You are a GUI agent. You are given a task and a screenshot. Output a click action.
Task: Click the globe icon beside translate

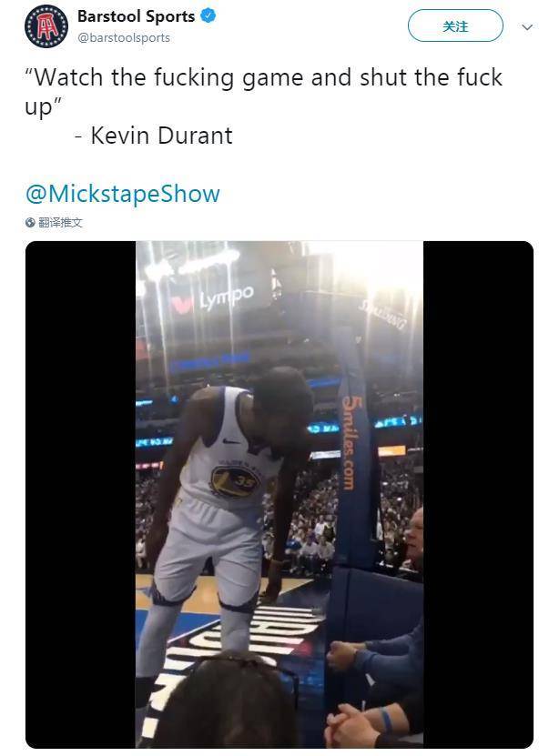point(30,222)
